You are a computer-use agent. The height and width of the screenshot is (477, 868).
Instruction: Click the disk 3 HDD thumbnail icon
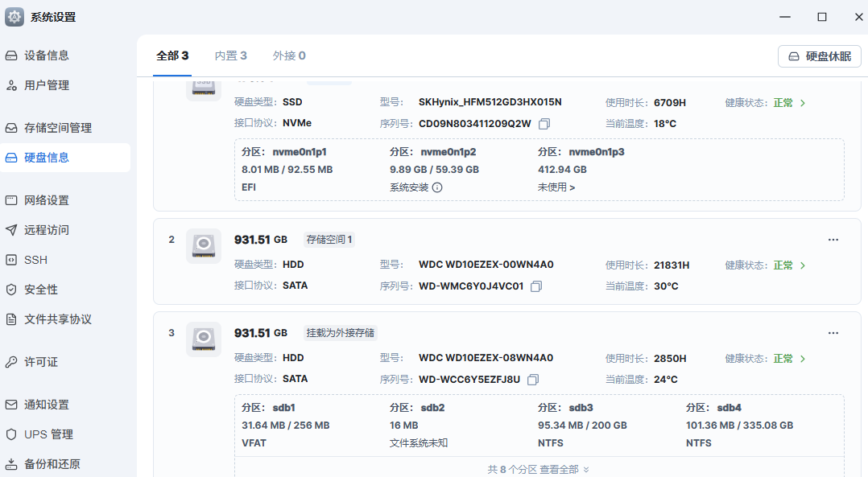click(204, 339)
